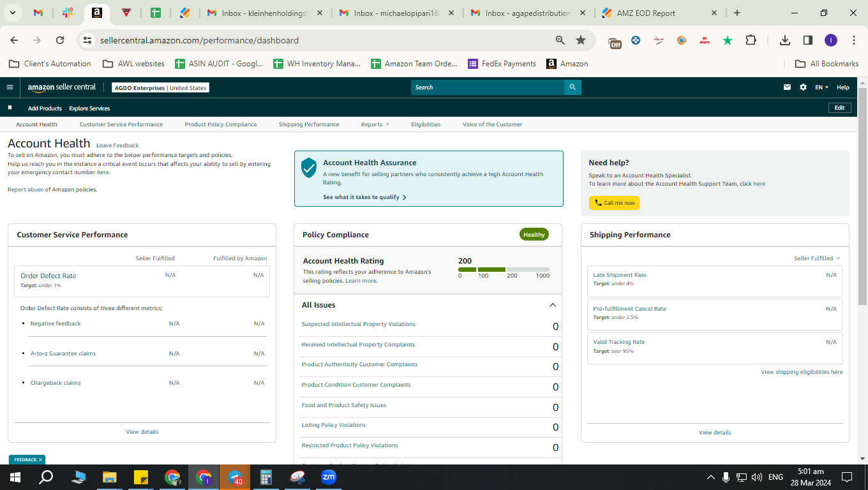Open the Customer Service Performance tab
The height and width of the screenshot is (490, 868).
click(x=121, y=124)
